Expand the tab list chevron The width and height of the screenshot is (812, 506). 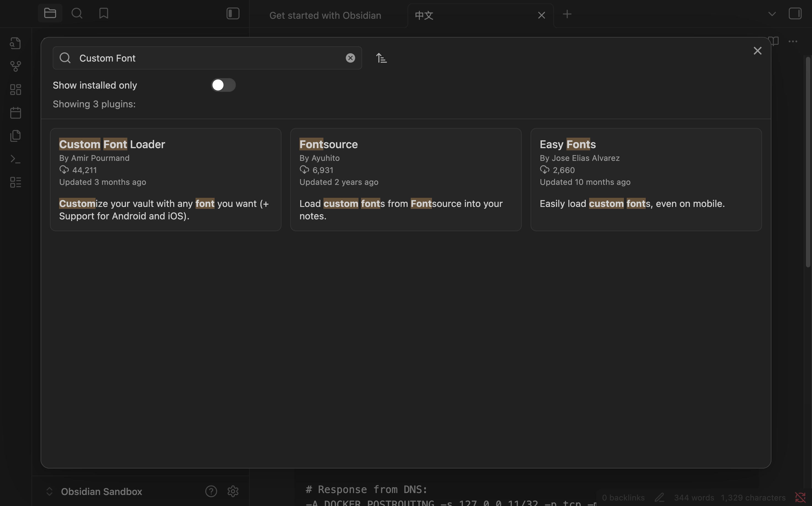pos(772,14)
